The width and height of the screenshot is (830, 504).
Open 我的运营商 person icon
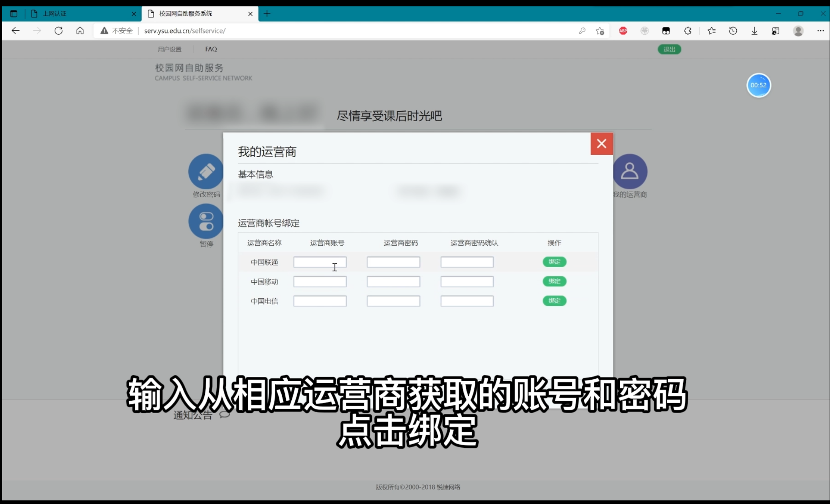point(630,171)
